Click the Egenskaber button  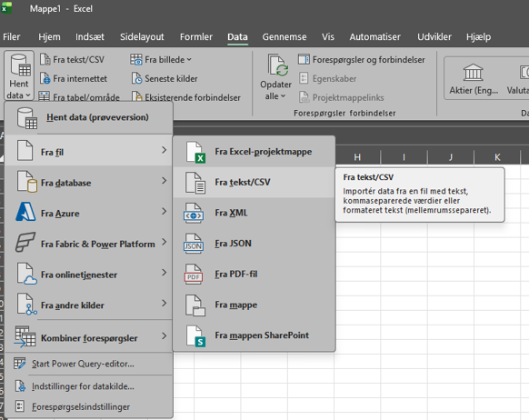click(327, 78)
